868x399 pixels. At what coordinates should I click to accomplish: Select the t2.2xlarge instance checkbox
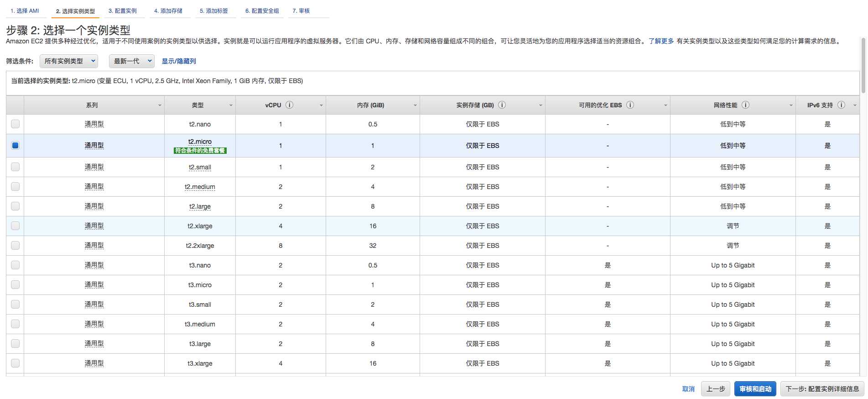(15, 245)
